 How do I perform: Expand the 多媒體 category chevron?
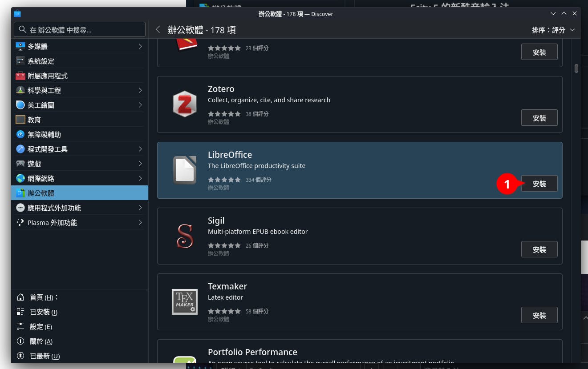tap(140, 46)
